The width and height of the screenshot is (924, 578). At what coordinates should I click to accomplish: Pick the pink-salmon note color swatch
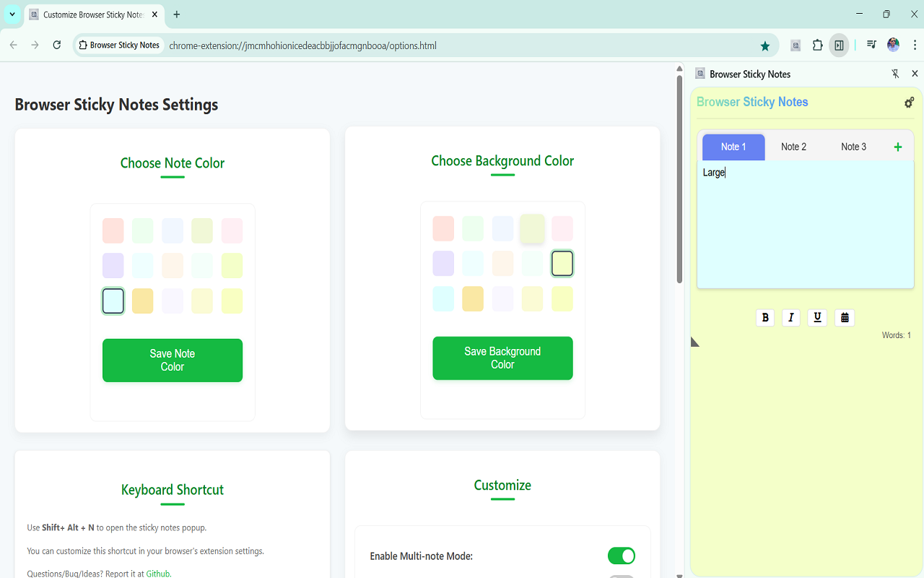(113, 230)
